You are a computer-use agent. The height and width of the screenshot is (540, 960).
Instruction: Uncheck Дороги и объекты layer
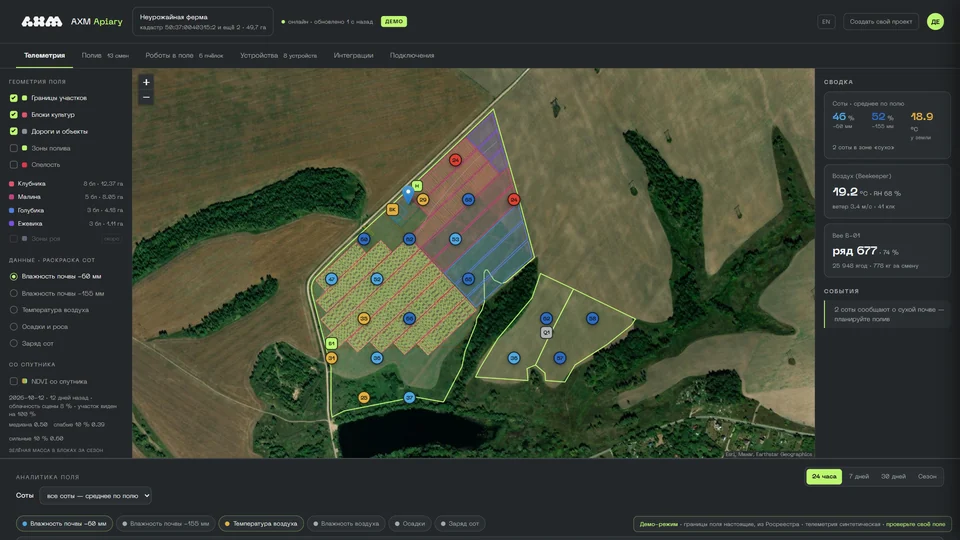(13, 131)
